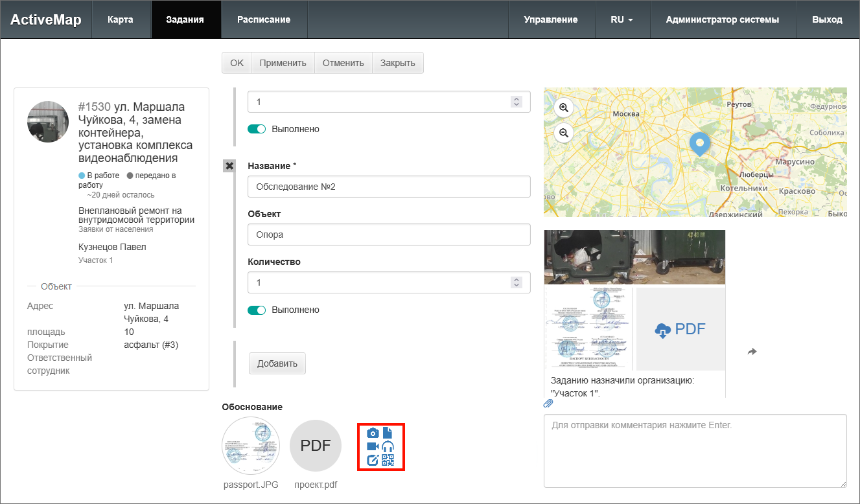The height and width of the screenshot is (504, 860).
Task: Remove the Обследование №2 block with X
Action: 229,166
